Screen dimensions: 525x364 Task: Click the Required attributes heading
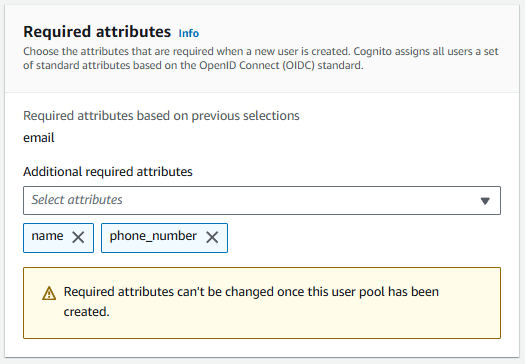coord(97,32)
